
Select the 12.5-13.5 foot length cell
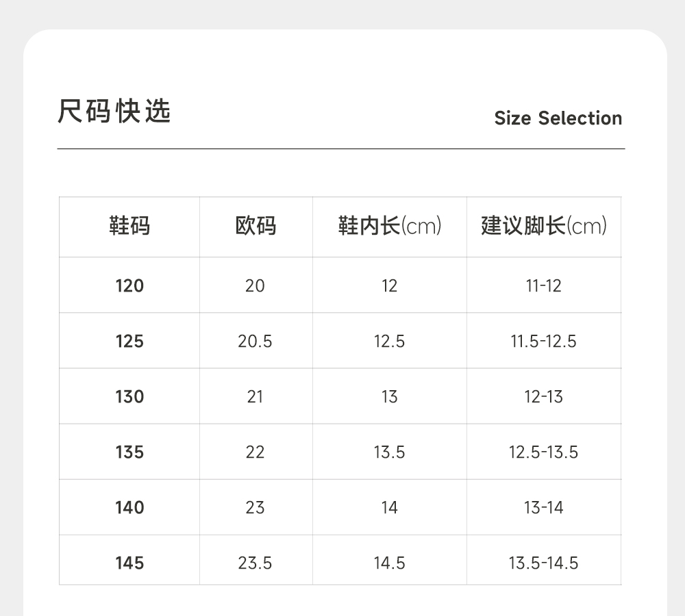coord(544,452)
